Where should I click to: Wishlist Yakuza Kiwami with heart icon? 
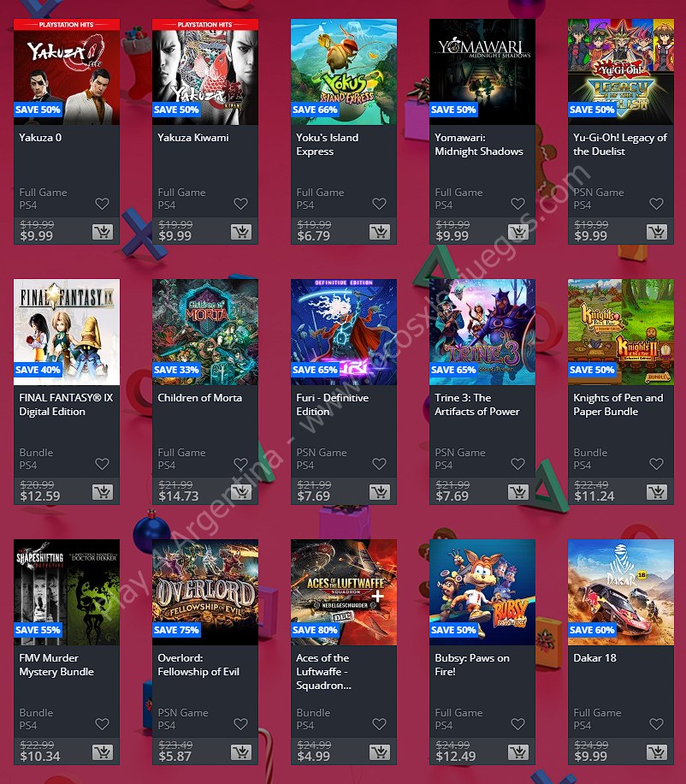(x=241, y=204)
